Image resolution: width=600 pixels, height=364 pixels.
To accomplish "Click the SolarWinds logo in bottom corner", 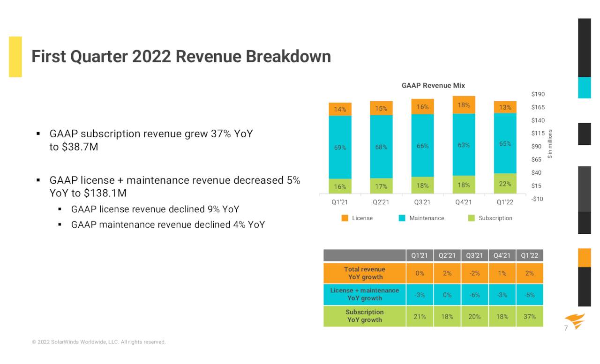I will pyautogui.click(x=575, y=320).
